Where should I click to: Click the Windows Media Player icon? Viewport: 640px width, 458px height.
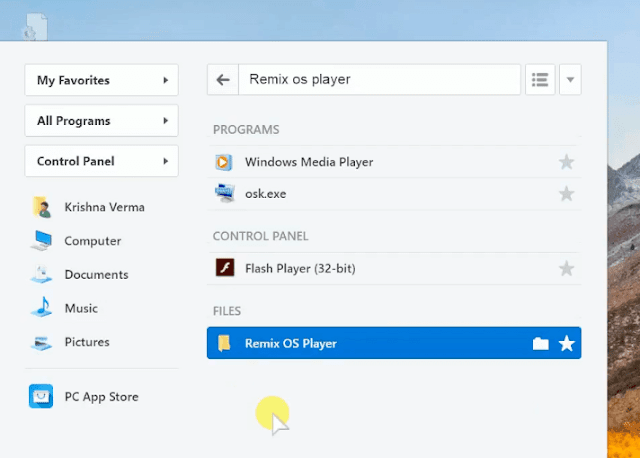[224, 162]
